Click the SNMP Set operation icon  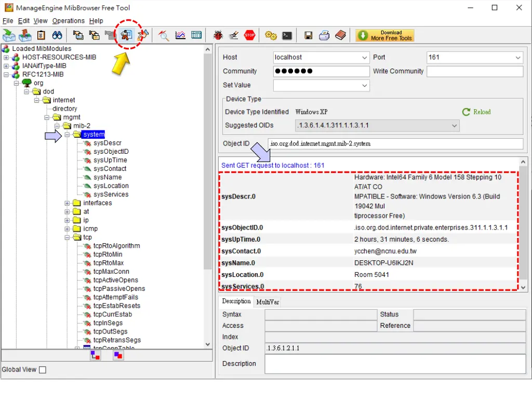pos(143,35)
